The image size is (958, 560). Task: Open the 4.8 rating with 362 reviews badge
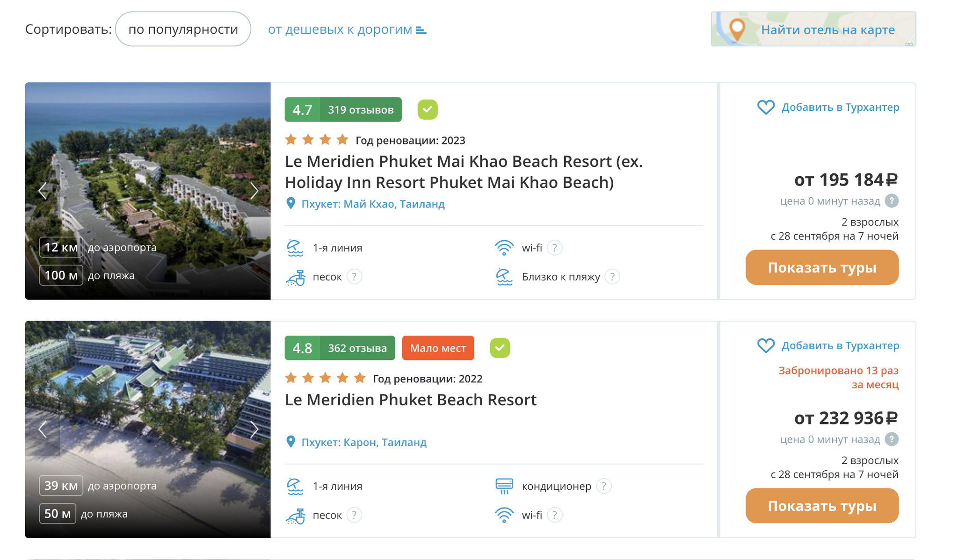pyautogui.click(x=340, y=348)
